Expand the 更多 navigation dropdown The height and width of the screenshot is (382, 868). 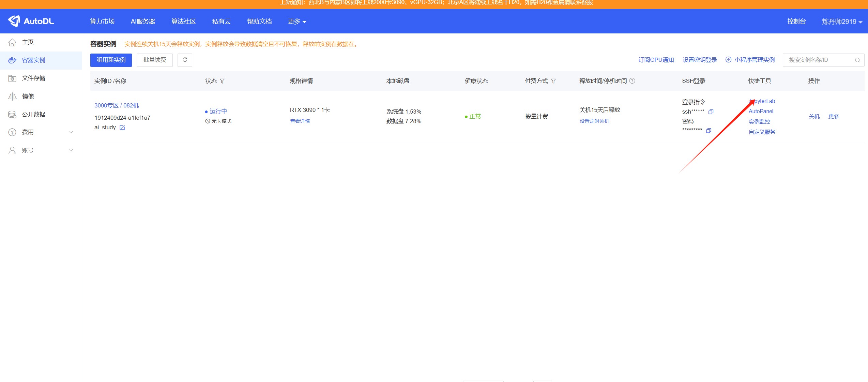[297, 21]
